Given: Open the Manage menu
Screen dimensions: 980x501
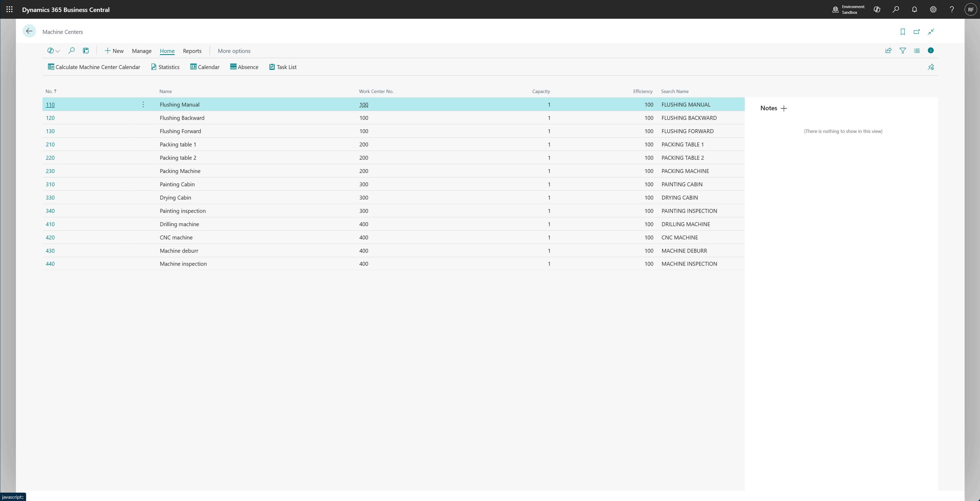Looking at the screenshot, I should pyautogui.click(x=142, y=51).
